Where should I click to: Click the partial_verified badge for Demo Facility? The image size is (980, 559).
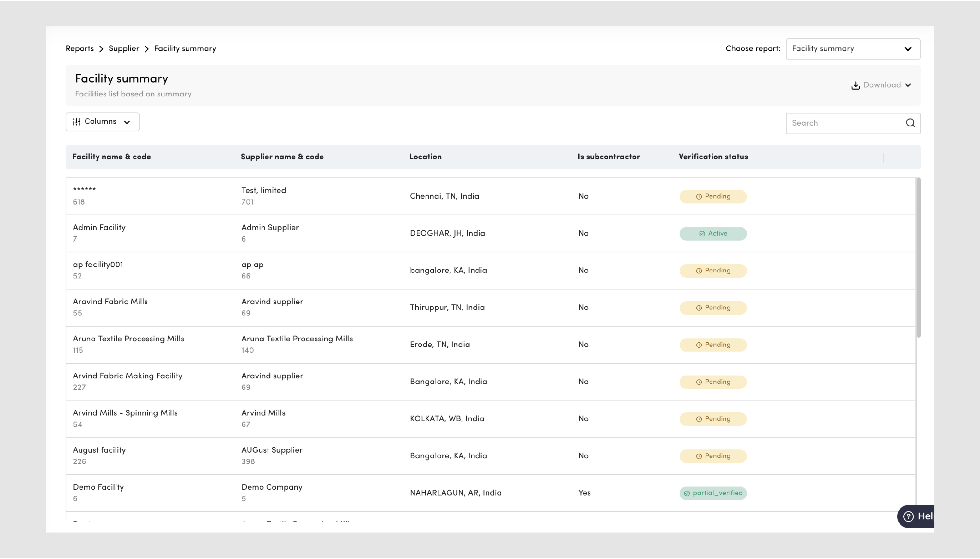pos(713,493)
